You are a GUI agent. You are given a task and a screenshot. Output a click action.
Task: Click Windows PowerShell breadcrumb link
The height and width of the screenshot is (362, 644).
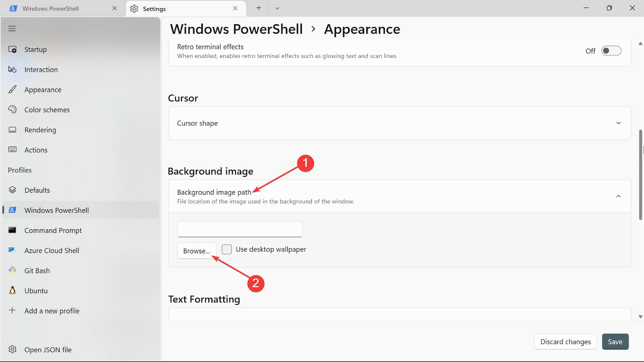[236, 29]
